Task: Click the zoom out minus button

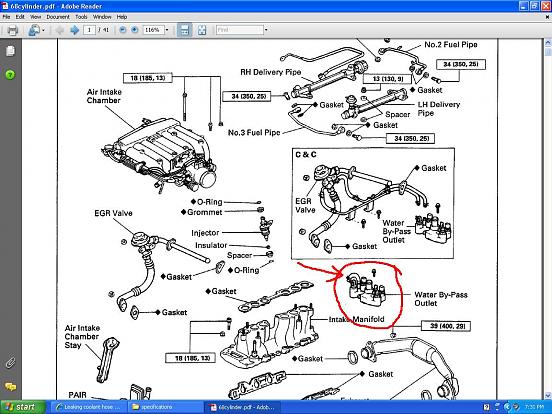Action: 123,30
